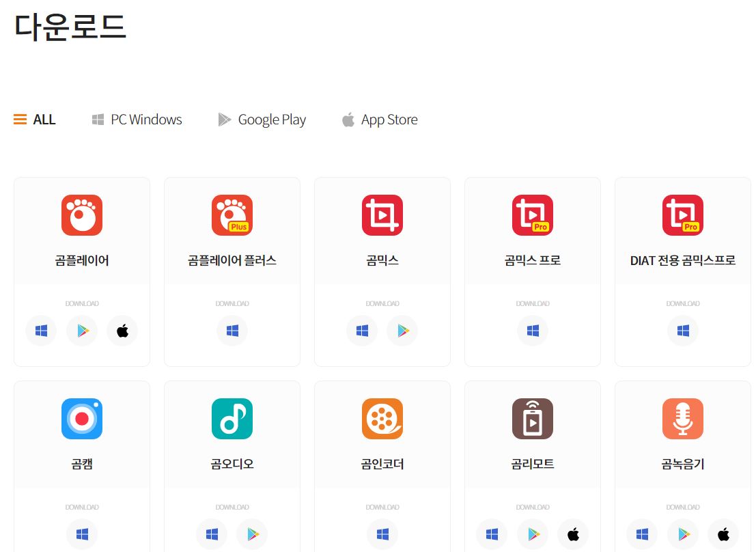Image resolution: width=756 pixels, height=552 pixels.
Task: Download 곰믹스 for Windows
Action: [x=362, y=331]
